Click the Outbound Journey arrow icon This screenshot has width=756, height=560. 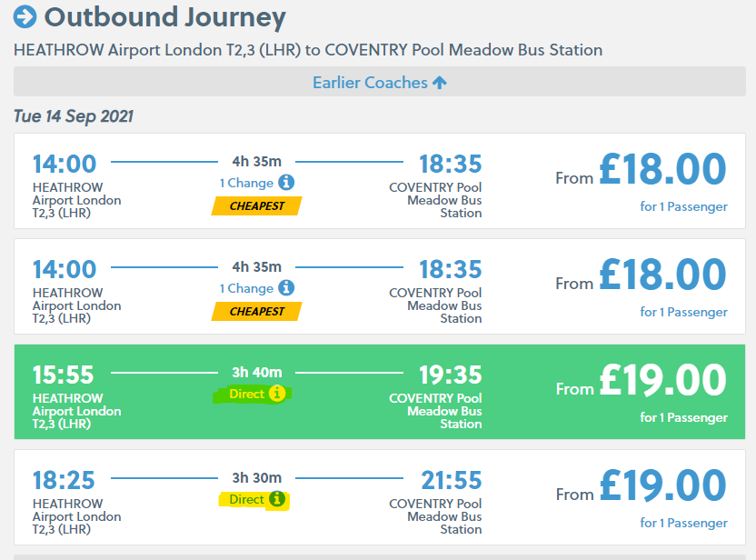[25, 16]
